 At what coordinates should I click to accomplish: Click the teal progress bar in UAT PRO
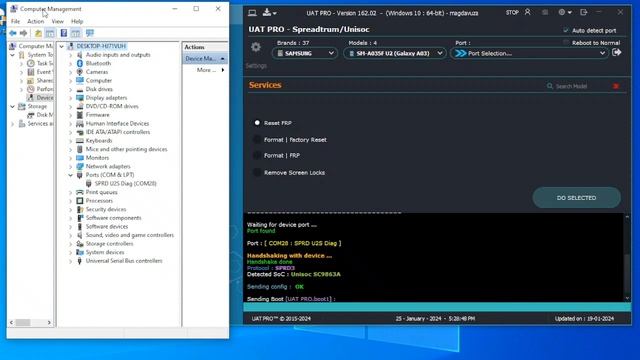437,307
